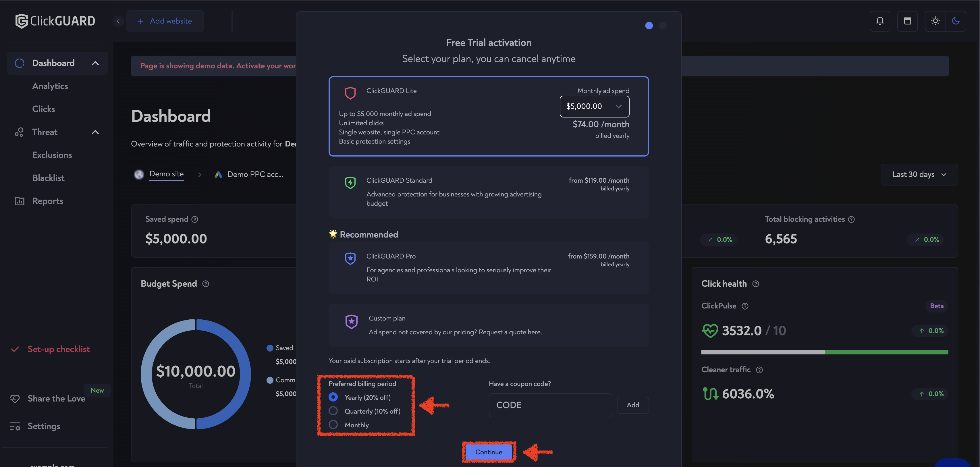Open Settings in sidebar
The width and height of the screenshot is (980, 467).
[x=44, y=426]
